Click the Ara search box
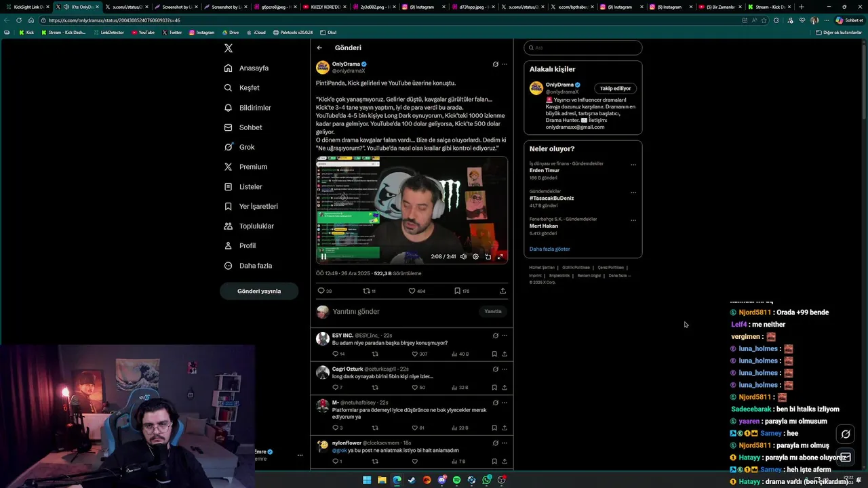Viewport: 868px width, 488px height. point(583,48)
